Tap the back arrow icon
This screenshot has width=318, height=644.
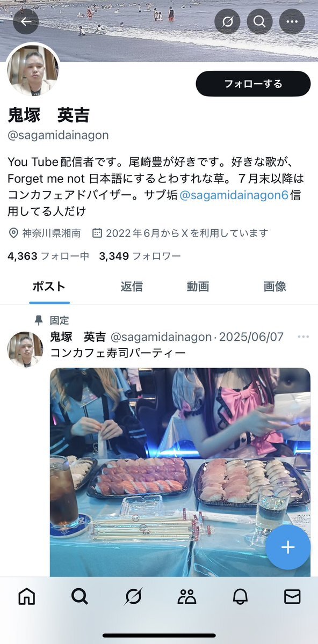coord(26,22)
